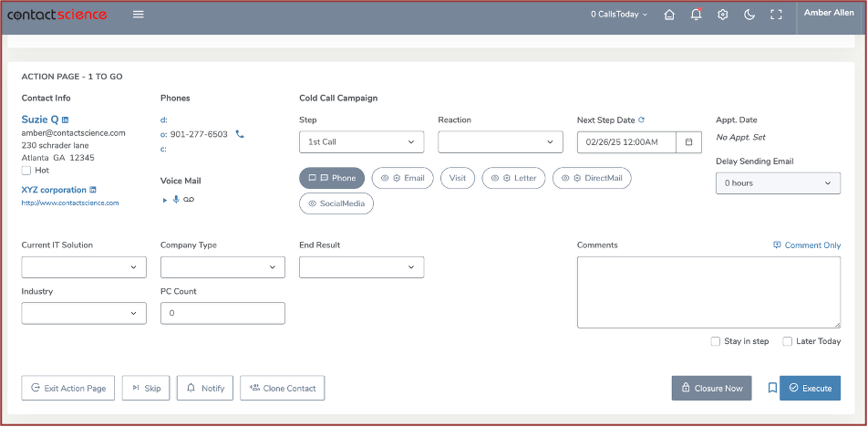This screenshot has width=868, height=427.
Task: Toggle dark mode moon icon
Action: click(749, 15)
